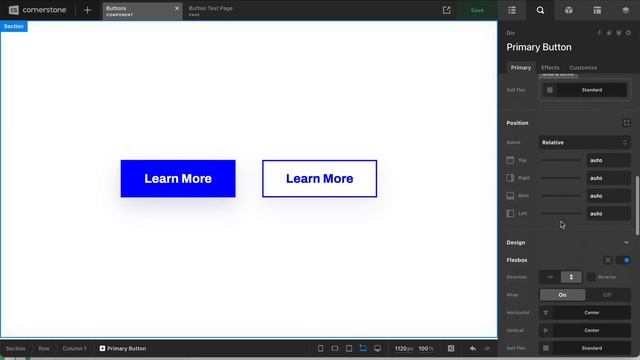
Task: Click the Right position icon
Action: (x=510, y=178)
